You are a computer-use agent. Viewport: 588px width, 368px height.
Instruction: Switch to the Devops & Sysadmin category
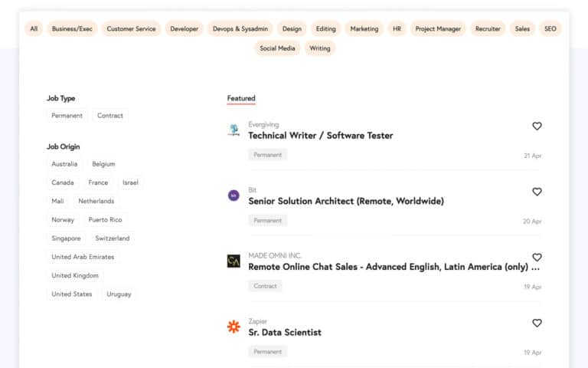pos(240,29)
